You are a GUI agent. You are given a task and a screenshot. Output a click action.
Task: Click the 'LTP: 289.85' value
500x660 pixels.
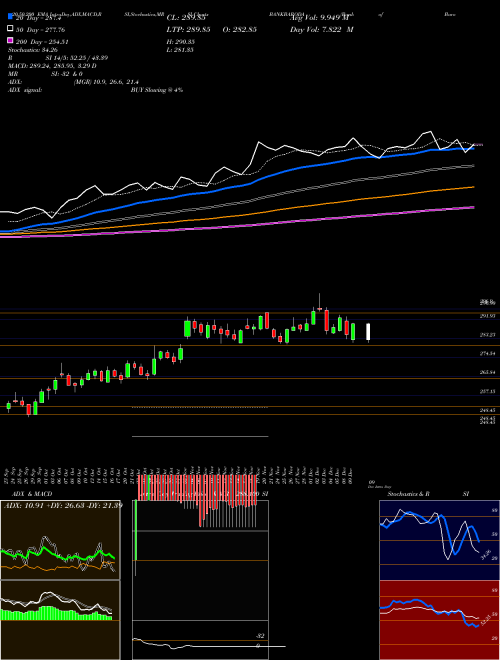point(189,30)
